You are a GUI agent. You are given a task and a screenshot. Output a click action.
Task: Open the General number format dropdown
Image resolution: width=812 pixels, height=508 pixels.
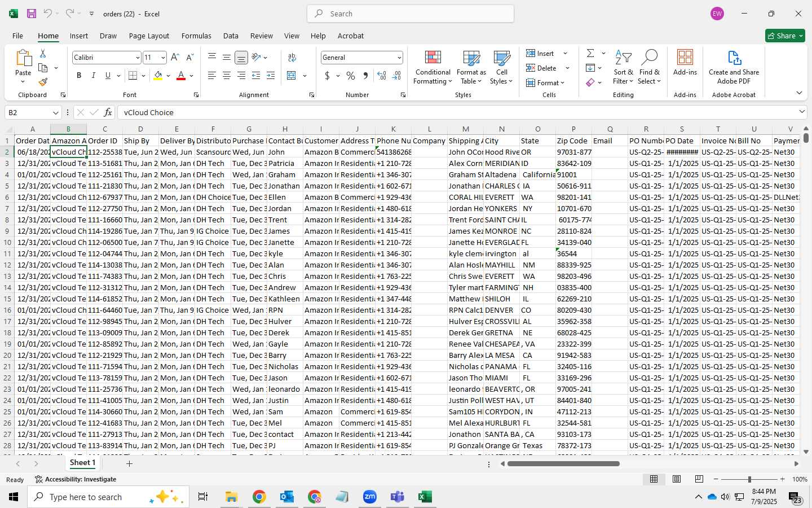point(399,58)
